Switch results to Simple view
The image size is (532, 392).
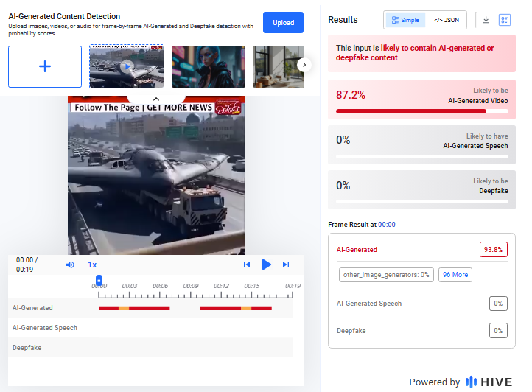coord(405,20)
